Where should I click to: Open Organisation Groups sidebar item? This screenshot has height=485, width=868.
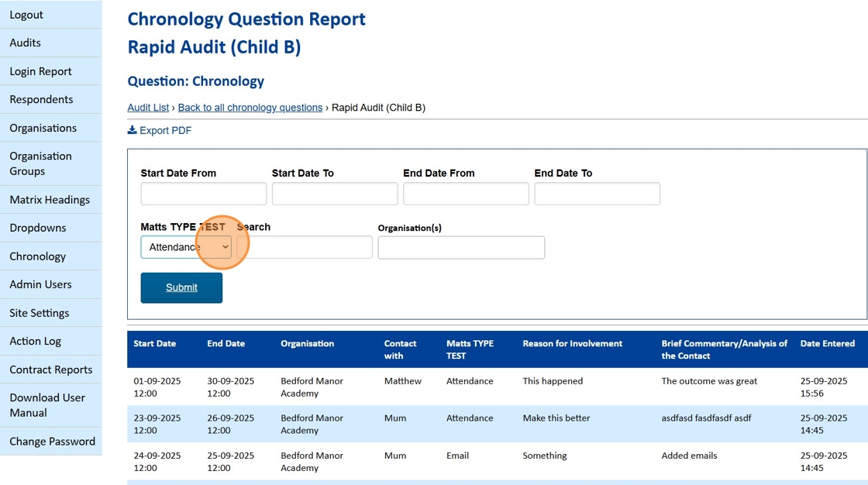pyautogui.click(x=51, y=164)
